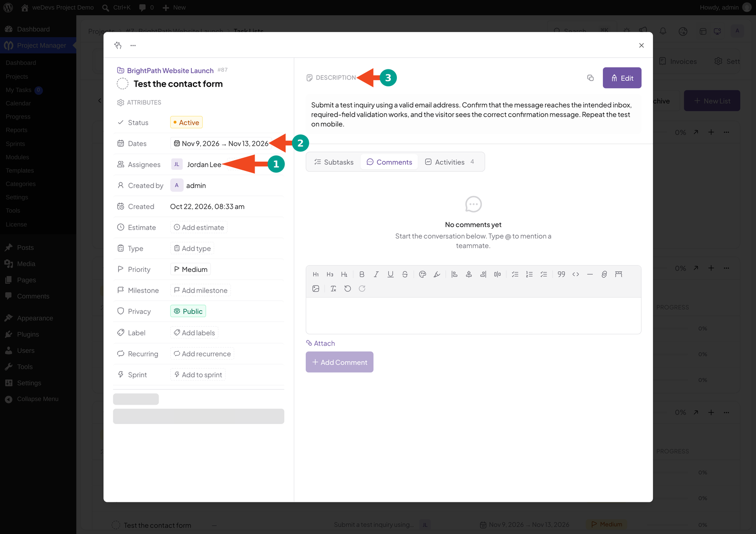Screen dimensions: 756x534
Task: Apply strikethrough in comment editor
Action: 405,274
